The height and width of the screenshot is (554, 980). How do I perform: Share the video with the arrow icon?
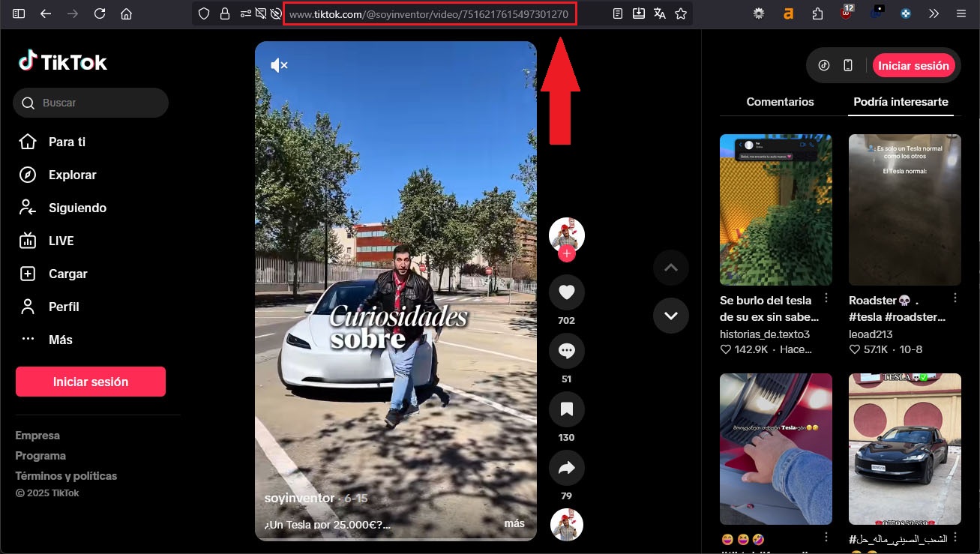[566, 468]
